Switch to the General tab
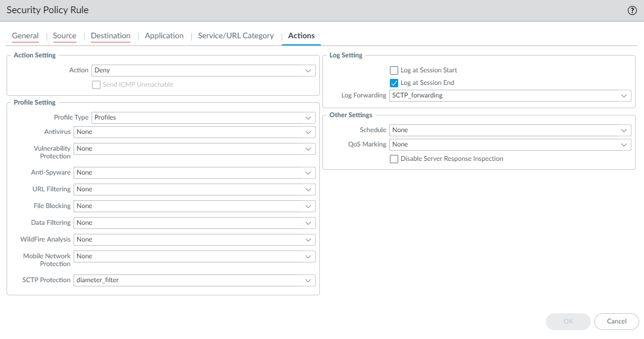644x339 pixels. (x=25, y=36)
